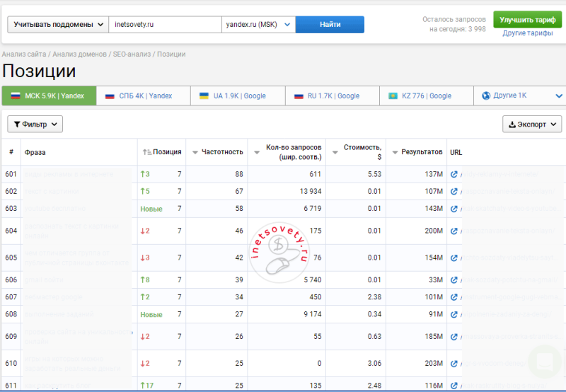Click Новые label in row 603

click(x=151, y=209)
